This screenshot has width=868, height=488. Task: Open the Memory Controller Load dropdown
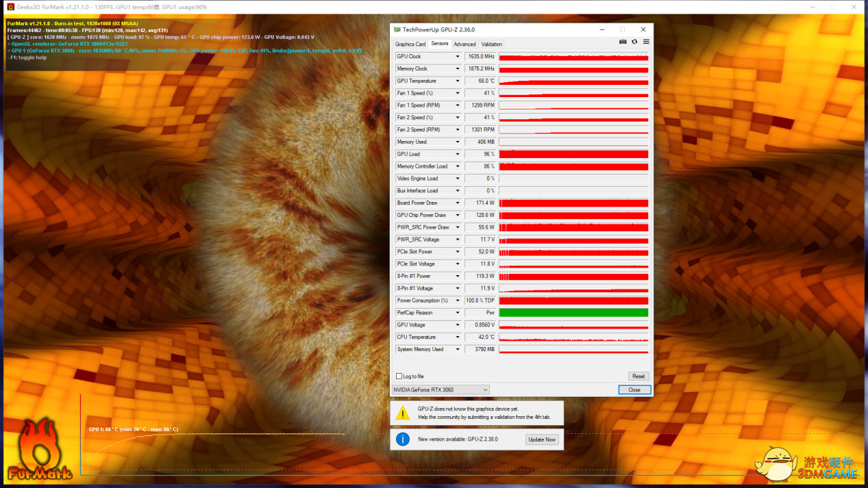(458, 166)
